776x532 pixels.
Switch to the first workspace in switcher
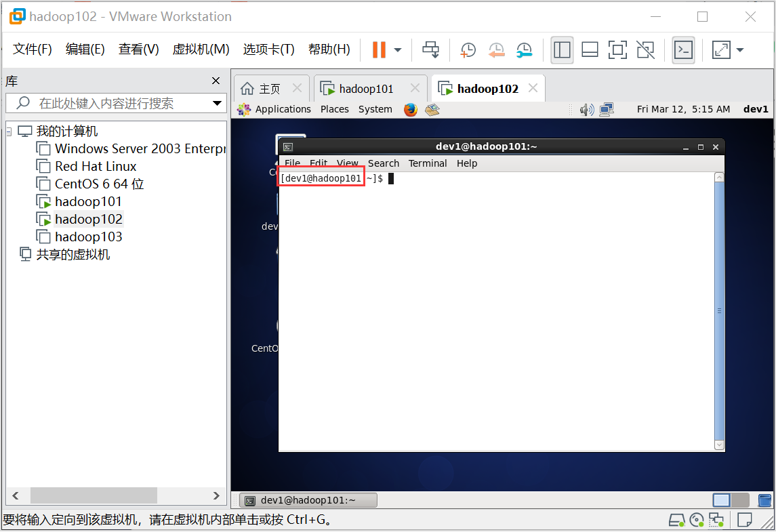tap(722, 500)
